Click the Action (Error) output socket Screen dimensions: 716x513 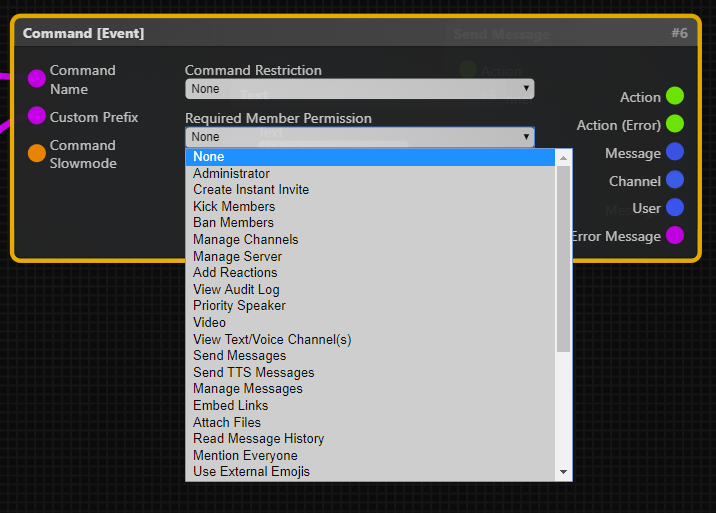coord(674,124)
